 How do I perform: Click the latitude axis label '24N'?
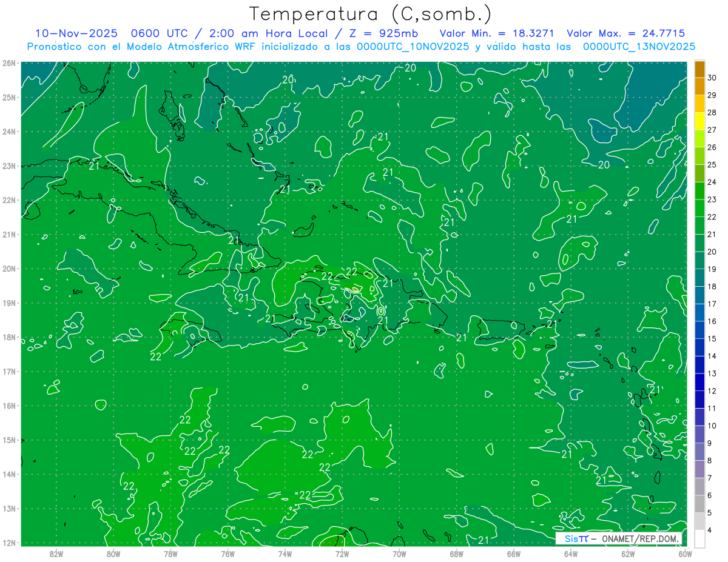click(9, 132)
